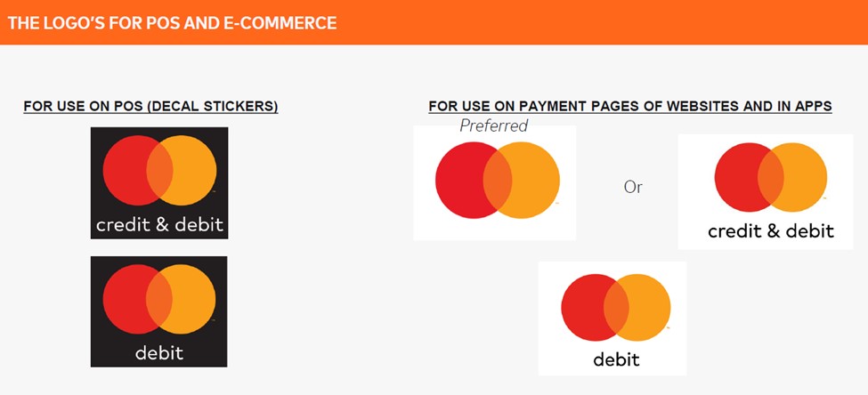
Task: Click the red circle in the black debit decal
Action: click(126, 298)
